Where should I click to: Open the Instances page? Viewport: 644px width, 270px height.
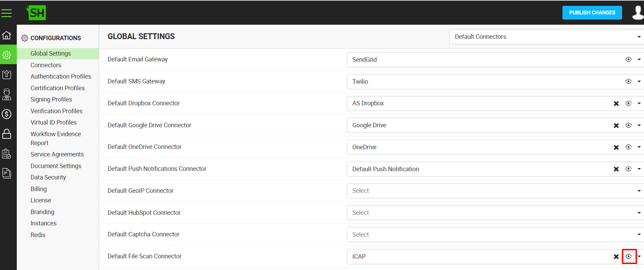(x=43, y=223)
